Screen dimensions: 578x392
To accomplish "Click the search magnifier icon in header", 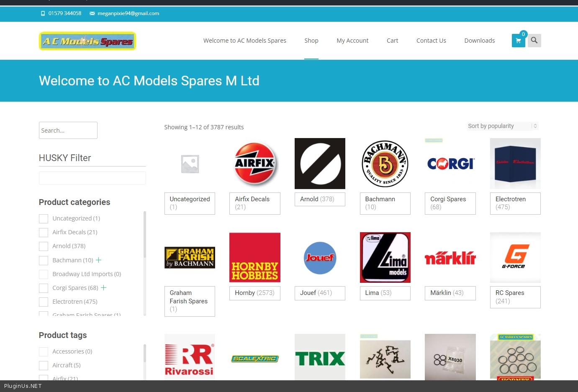I will pyautogui.click(x=534, y=41).
